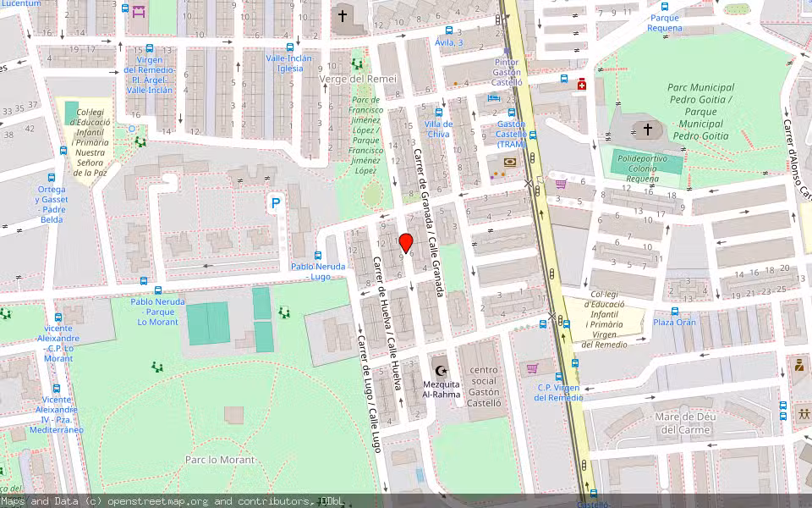Image resolution: width=812 pixels, height=508 pixels.
Task: Select the Valle-Inclán-Iglesia stop label
Action: tap(290, 63)
